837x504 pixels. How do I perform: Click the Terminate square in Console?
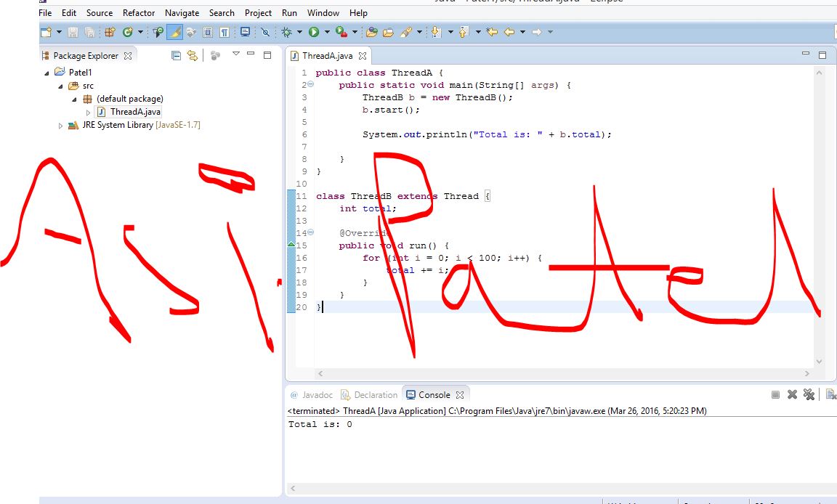point(776,394)
